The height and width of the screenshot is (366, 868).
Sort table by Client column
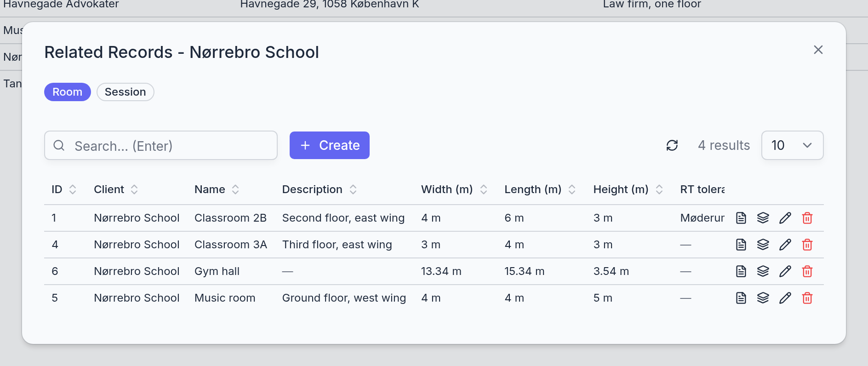(116, 189)
